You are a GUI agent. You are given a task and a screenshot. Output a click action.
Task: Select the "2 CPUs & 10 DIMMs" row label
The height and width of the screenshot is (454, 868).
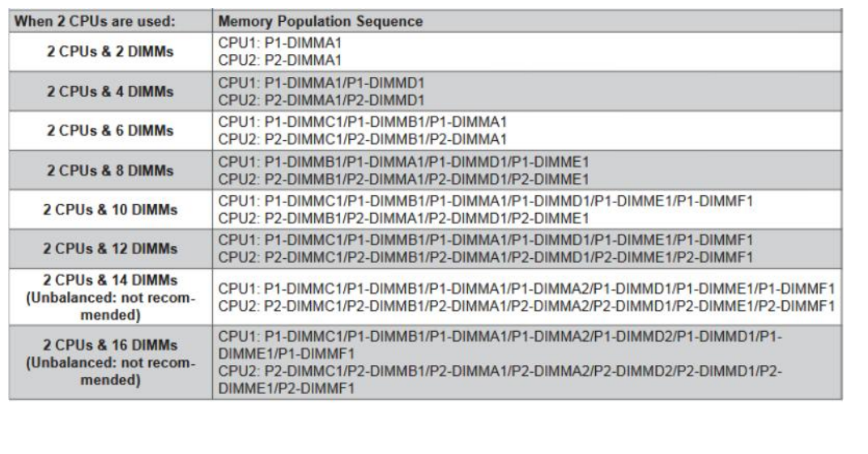click(x=110, y=209)
